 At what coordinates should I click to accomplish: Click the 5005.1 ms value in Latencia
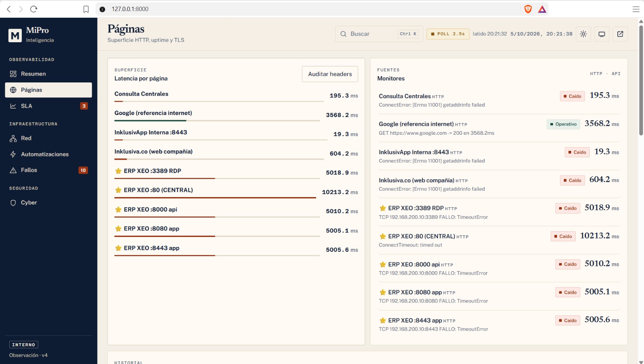(342, 231)
